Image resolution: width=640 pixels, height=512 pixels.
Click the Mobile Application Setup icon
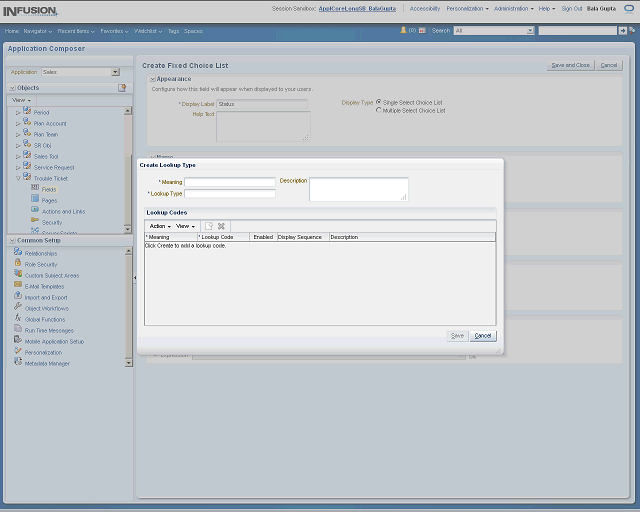coord(18,340)
